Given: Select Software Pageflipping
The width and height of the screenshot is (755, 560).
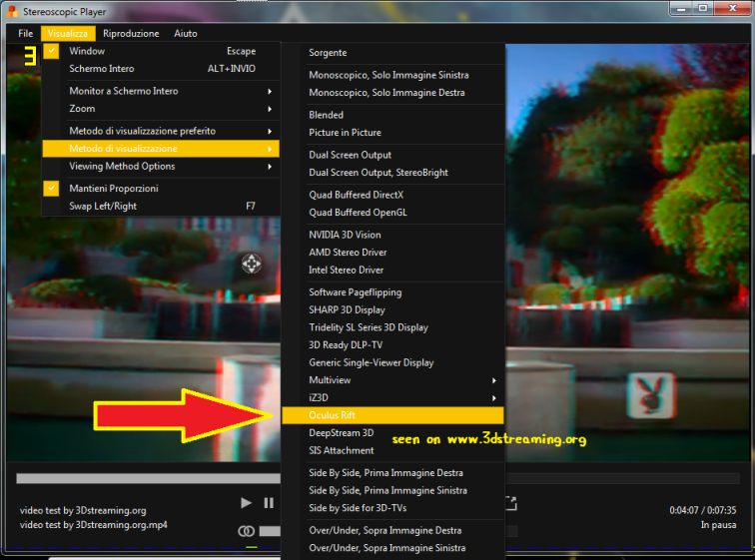Looking at the screenshot, I should [392, 292].
